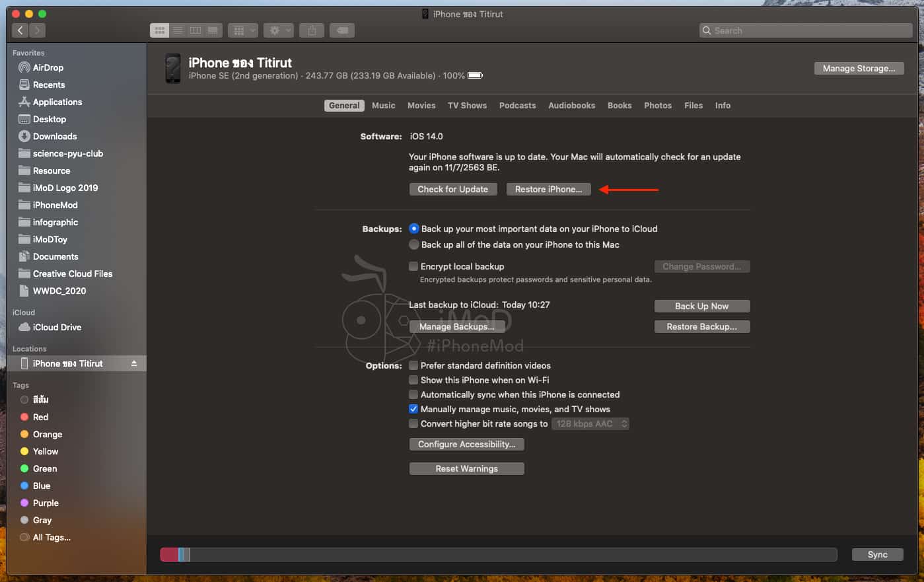The height and width of the screenshot is (582, 924).
Task: Enable Encrypt local backup checkbox
Action: [x=413, y=266]
